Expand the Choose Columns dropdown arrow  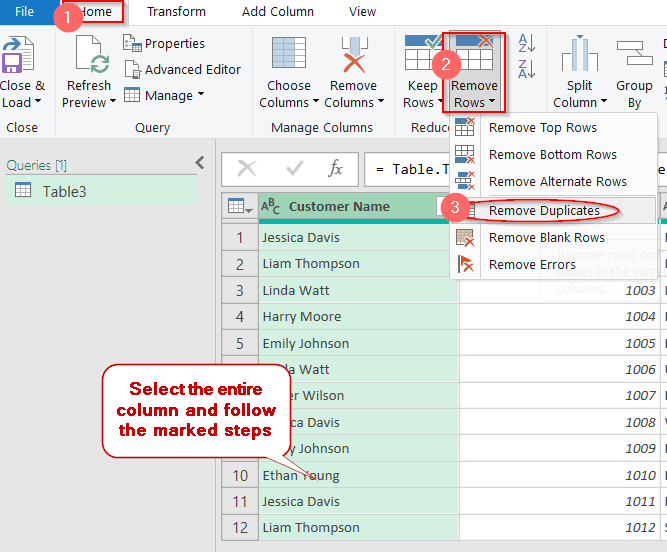pyautogui.click(x=316, y=101)
